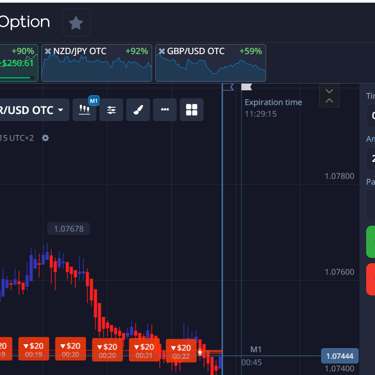This screenshot has width=375, height=375.
Task: Close the NZD/JPY OTC tab
Action: click(x=48, y=51)
